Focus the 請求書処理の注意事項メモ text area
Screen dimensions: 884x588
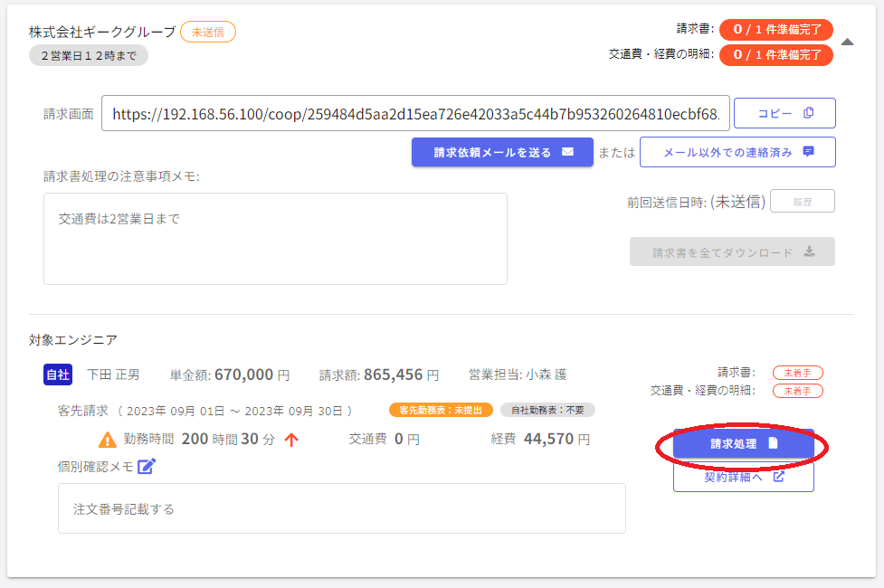point(275,239)
